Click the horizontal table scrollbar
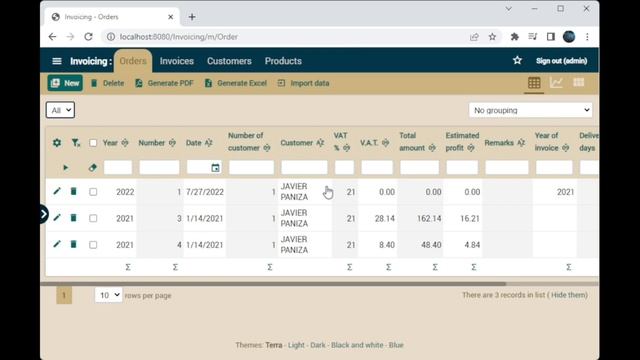Viewport: 640px width, 360px height. (x=273, y=283)
